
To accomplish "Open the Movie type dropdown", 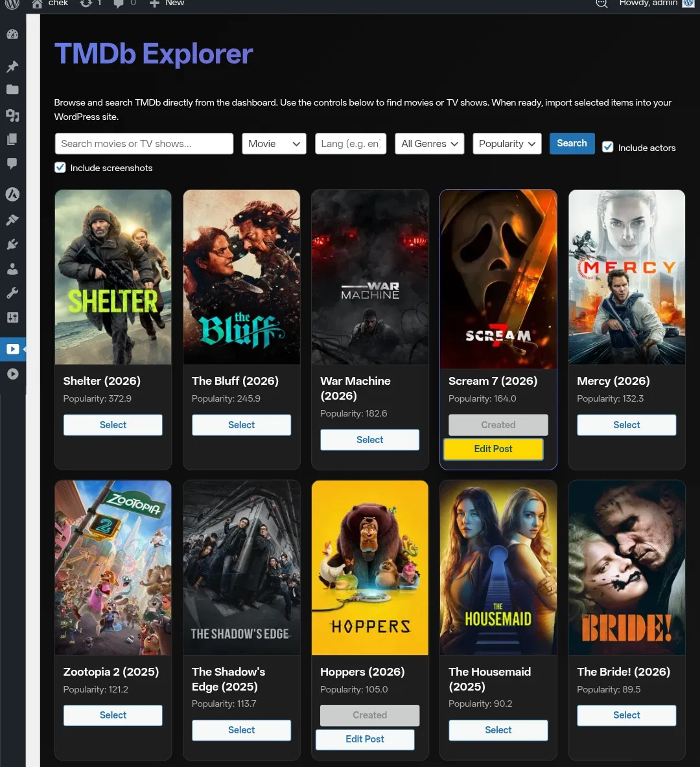I will click(274, 143).
